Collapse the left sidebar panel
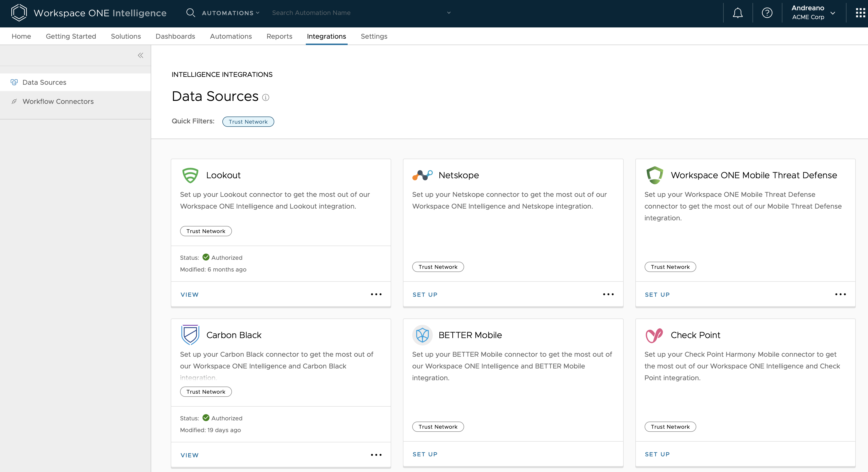The image size is (868, 472). coord(140,55)
